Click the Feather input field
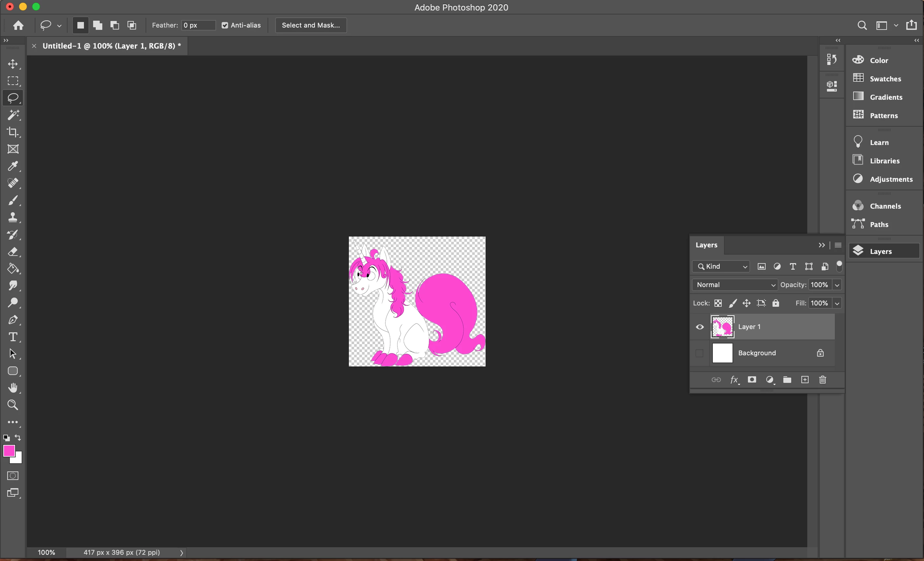Image resolution: width=924 pixels, height=561 pixels. click(x=198, y=25)
